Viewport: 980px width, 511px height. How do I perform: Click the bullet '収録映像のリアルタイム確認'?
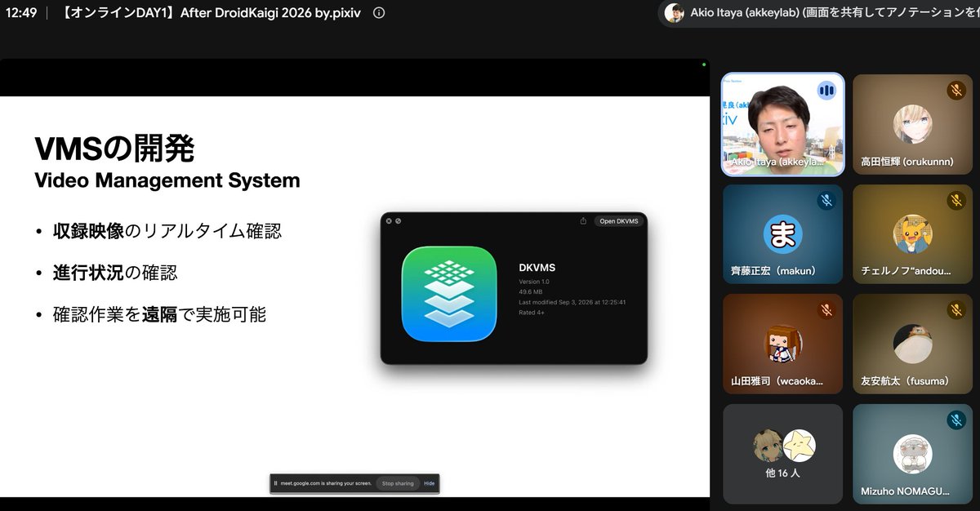167,231
